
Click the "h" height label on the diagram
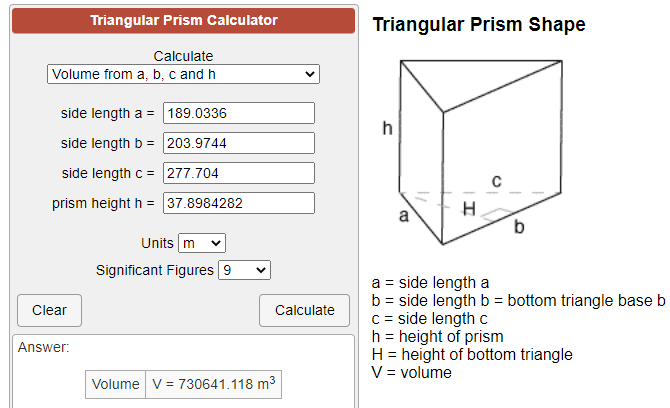click(x=387, y=129)
